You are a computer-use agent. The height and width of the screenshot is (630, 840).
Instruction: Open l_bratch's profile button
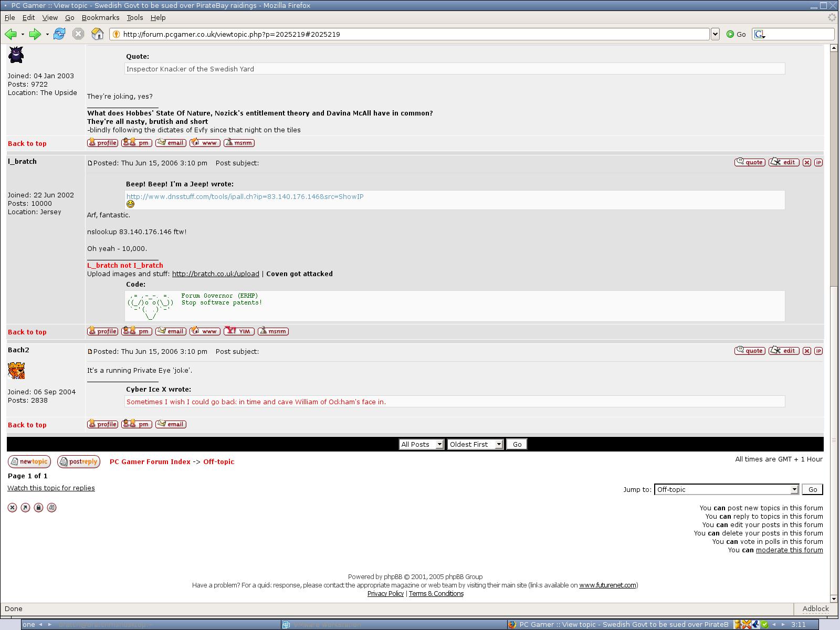point(102,331)
